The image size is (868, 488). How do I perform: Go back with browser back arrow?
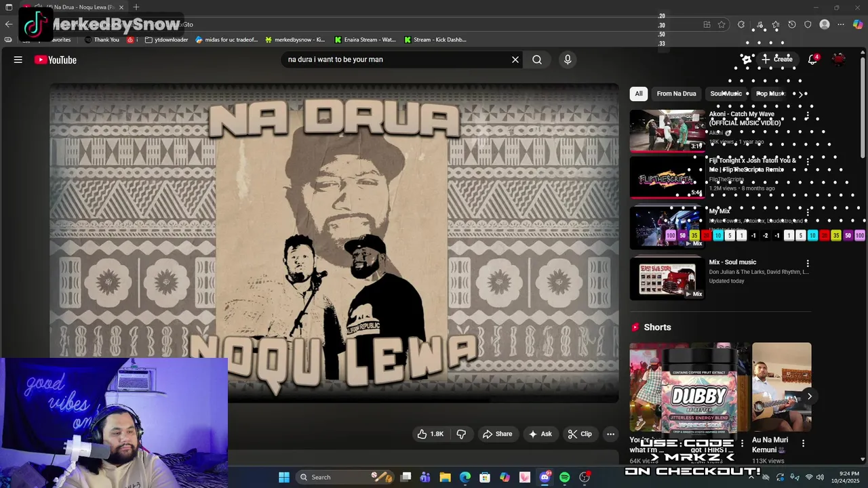(8, 24)
